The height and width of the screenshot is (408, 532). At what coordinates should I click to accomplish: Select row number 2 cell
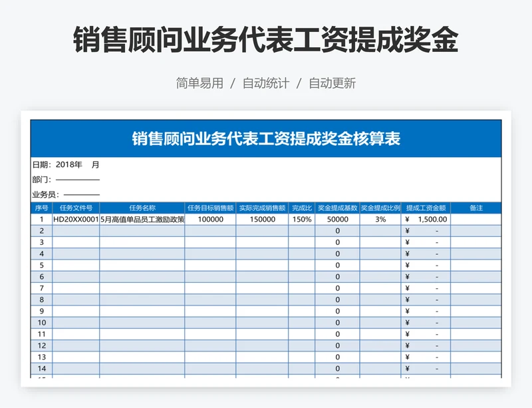[x=42, y=231]
